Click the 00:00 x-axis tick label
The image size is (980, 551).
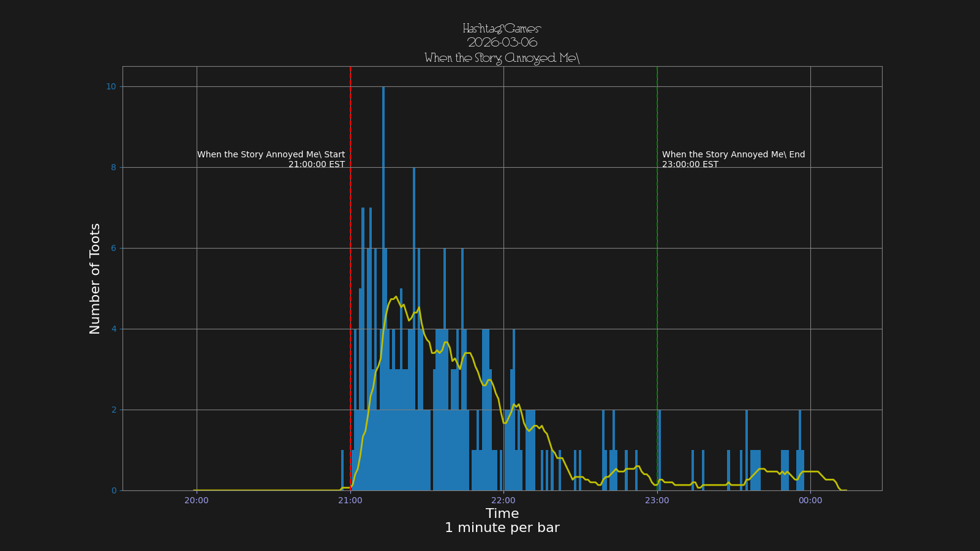pyautogui.click(x=810, y=500)
